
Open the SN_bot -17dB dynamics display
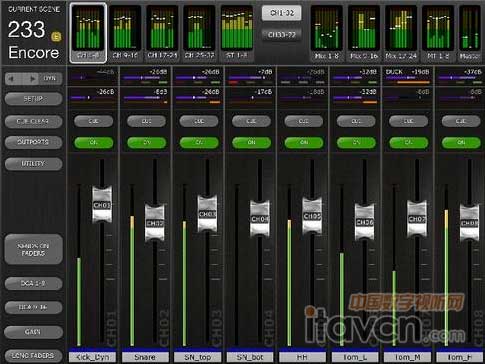[251, 97]
